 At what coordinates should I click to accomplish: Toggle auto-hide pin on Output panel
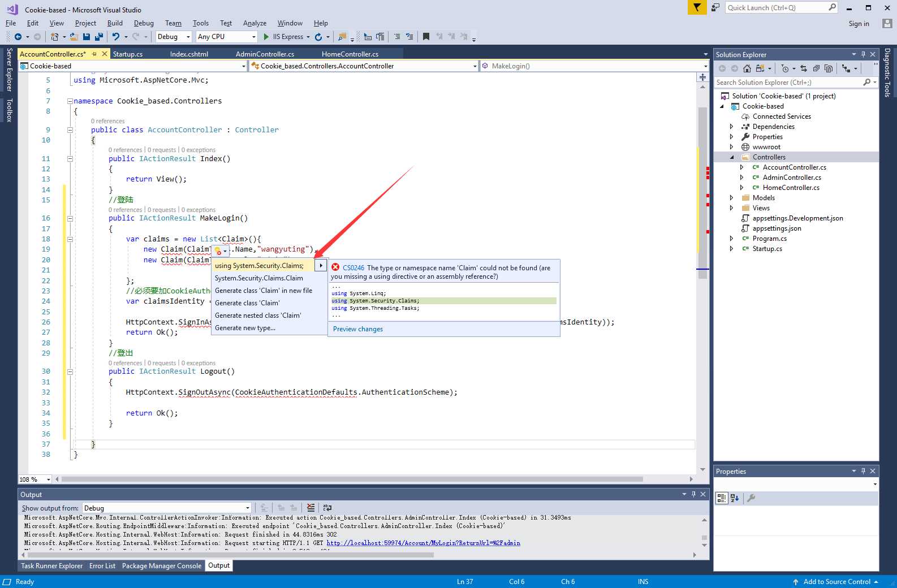pyautogui.click(x=693, y=494)
